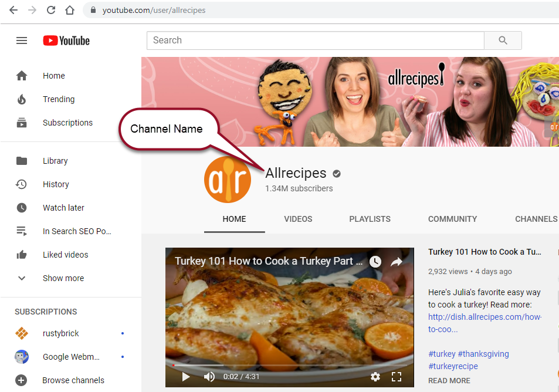
Task: Click into the Search input field
Action: tap(315, 40)
